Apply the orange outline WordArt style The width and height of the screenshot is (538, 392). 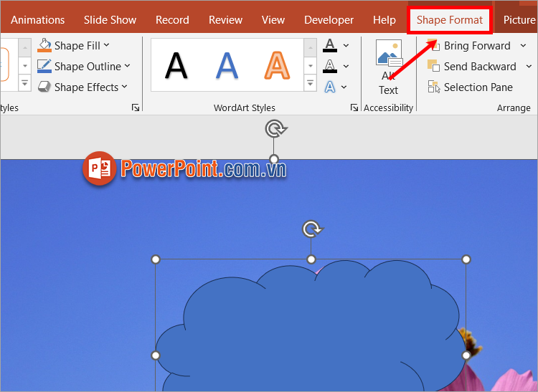point(276,66)
